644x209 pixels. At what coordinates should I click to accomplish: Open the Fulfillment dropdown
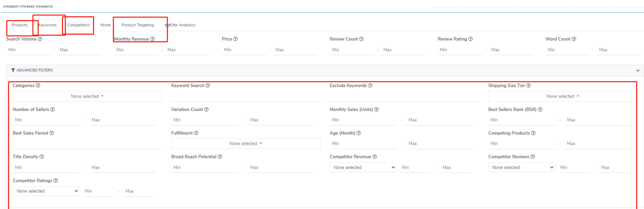(x=246, y=144)
